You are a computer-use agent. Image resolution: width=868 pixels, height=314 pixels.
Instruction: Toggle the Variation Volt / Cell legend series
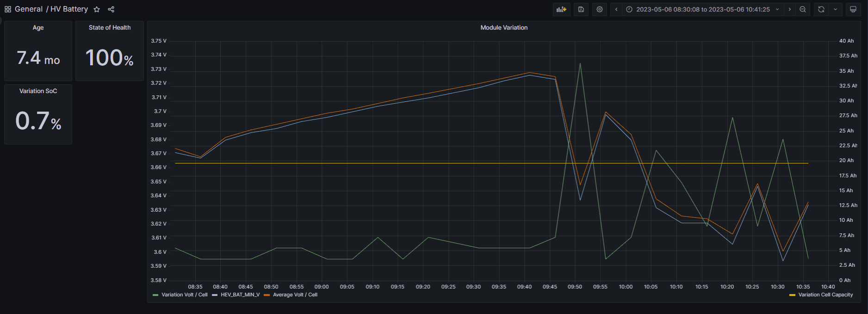184,295
